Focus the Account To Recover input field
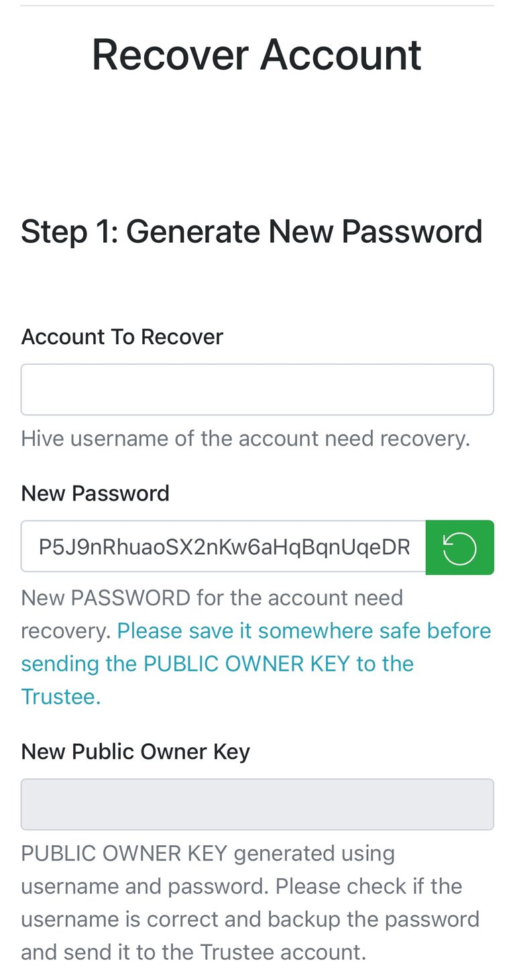 pos(257,390)
